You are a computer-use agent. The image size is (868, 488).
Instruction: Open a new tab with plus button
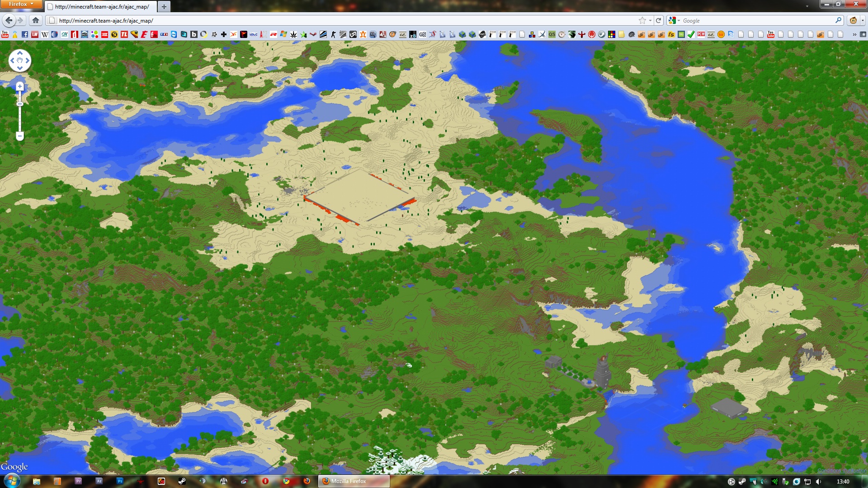coord(164,6)
